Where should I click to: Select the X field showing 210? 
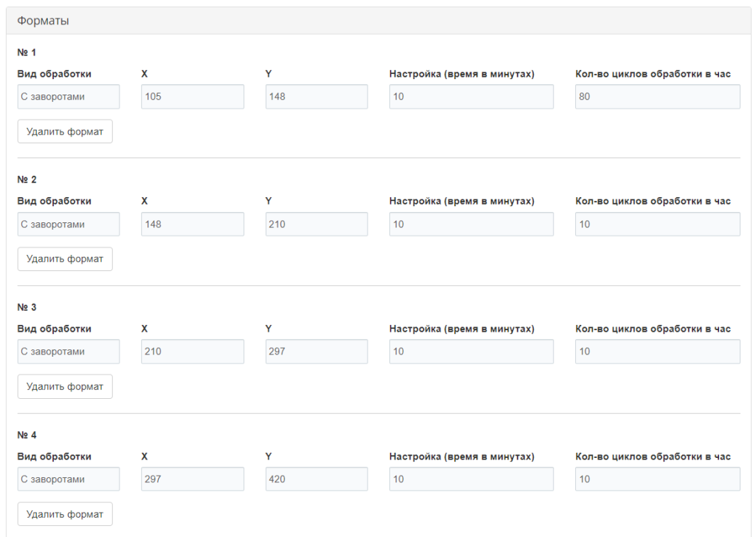192,351
